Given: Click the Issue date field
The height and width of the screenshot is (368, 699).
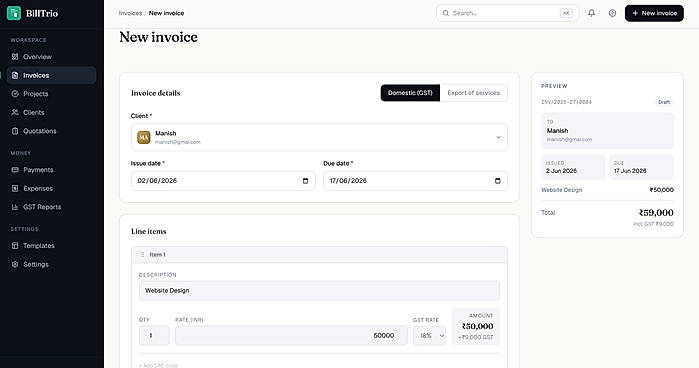Looking at the screenshot, I should pyautogui.click(x=223, y=181).
